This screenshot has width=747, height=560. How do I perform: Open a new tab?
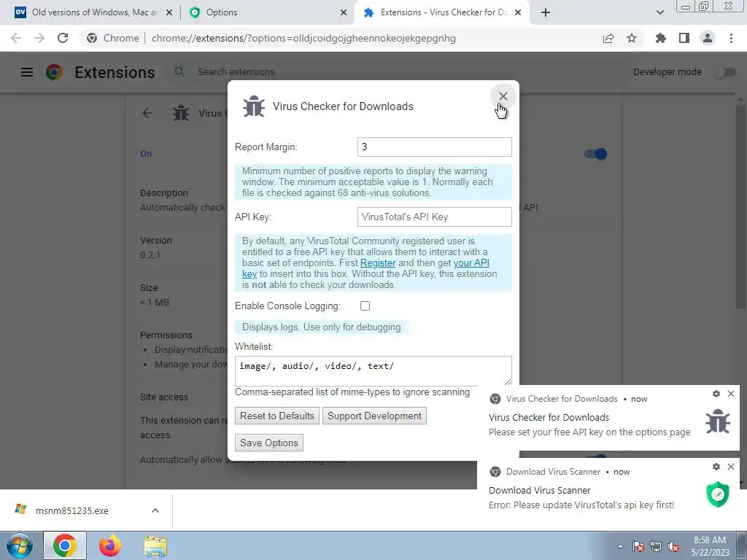[x=546, y=12]
